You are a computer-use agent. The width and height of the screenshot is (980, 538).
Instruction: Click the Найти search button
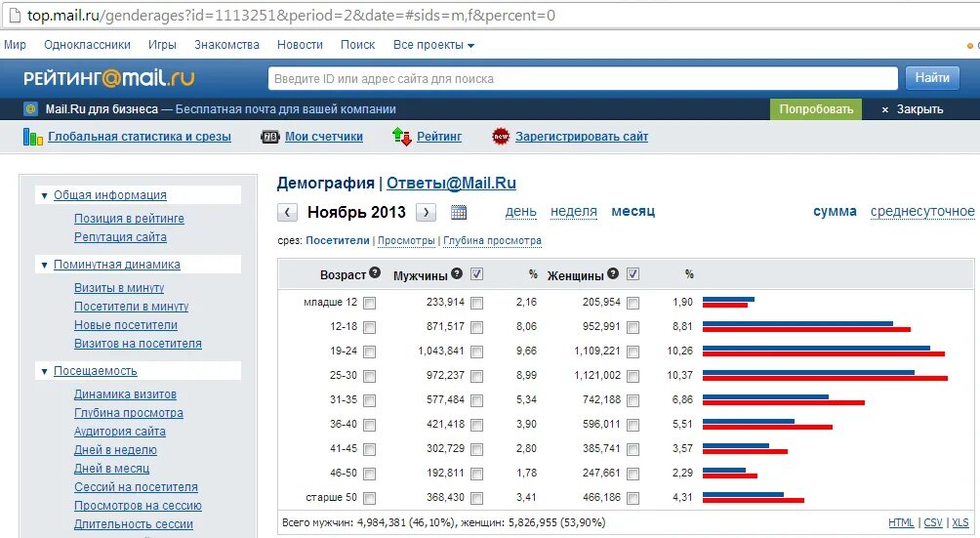[932, 78]
